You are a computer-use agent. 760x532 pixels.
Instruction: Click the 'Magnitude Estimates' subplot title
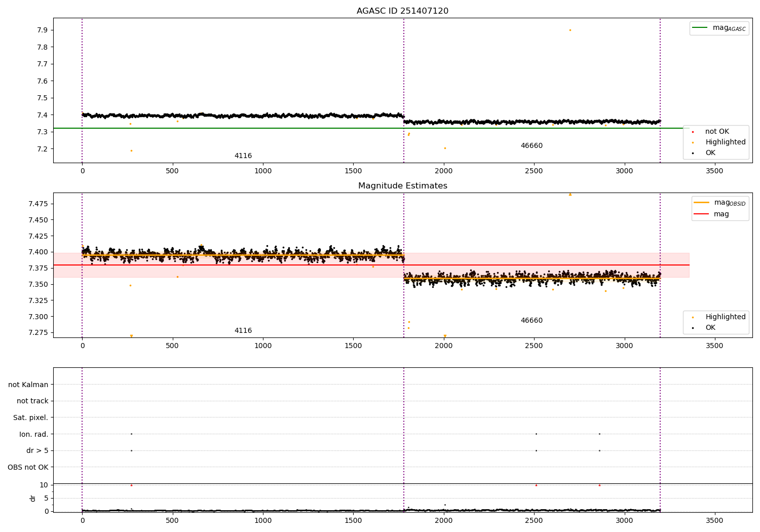402,186
